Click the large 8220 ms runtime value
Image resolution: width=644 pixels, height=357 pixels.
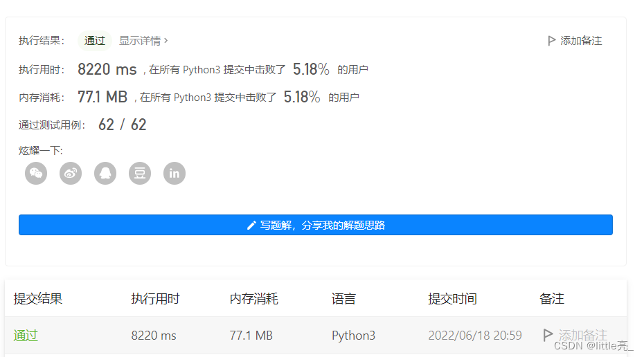[107, 69]
